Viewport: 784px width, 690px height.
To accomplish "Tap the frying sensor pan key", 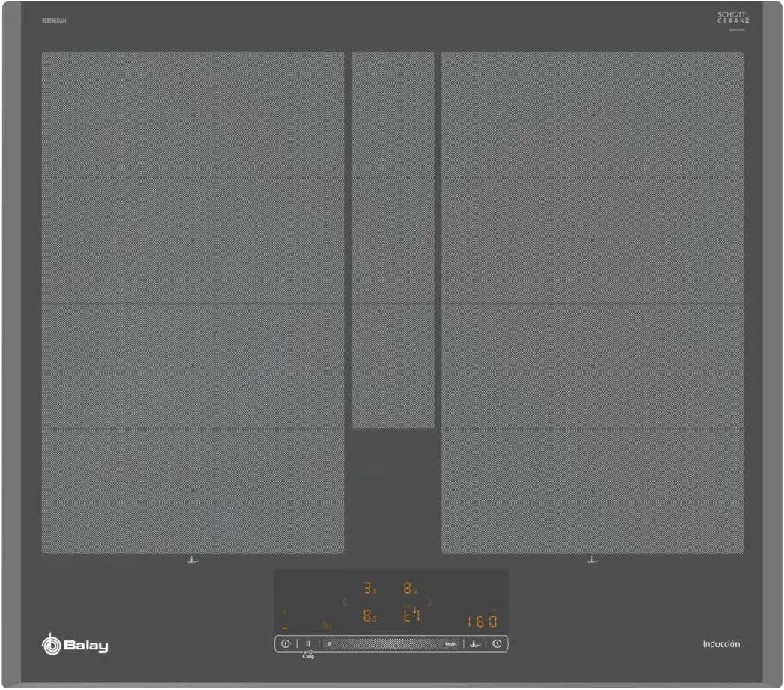I will click(x=475, y=644).
